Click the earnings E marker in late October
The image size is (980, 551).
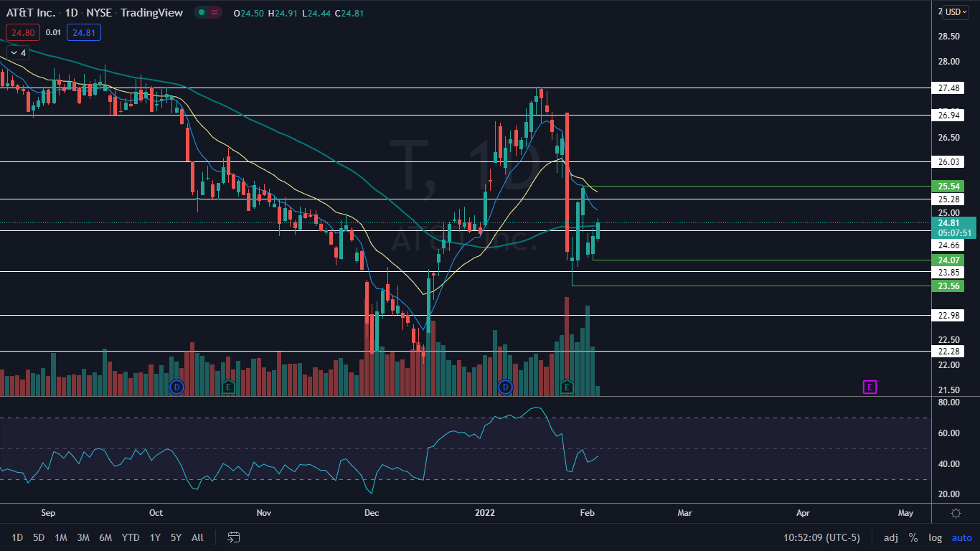[228, 387]
